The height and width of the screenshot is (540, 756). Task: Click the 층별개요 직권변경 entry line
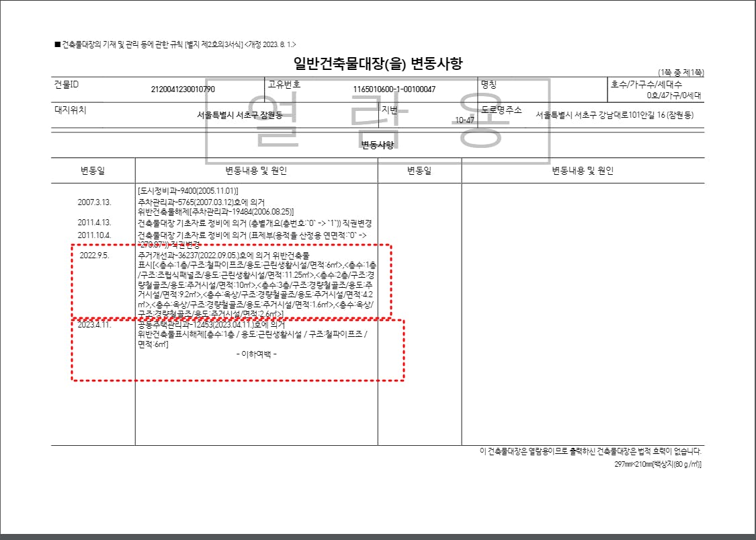[x=255, y=223]
